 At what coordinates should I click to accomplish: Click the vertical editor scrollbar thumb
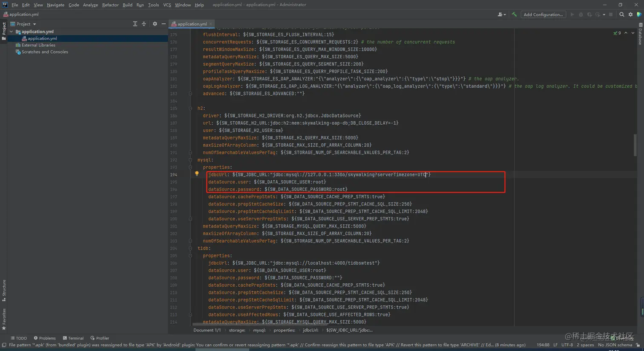[x=635, y=145]
